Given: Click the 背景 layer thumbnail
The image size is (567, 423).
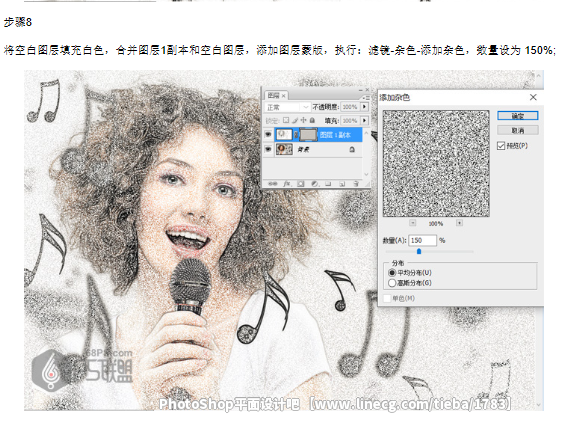Looking at the screenshot, I should coord(284,149).
